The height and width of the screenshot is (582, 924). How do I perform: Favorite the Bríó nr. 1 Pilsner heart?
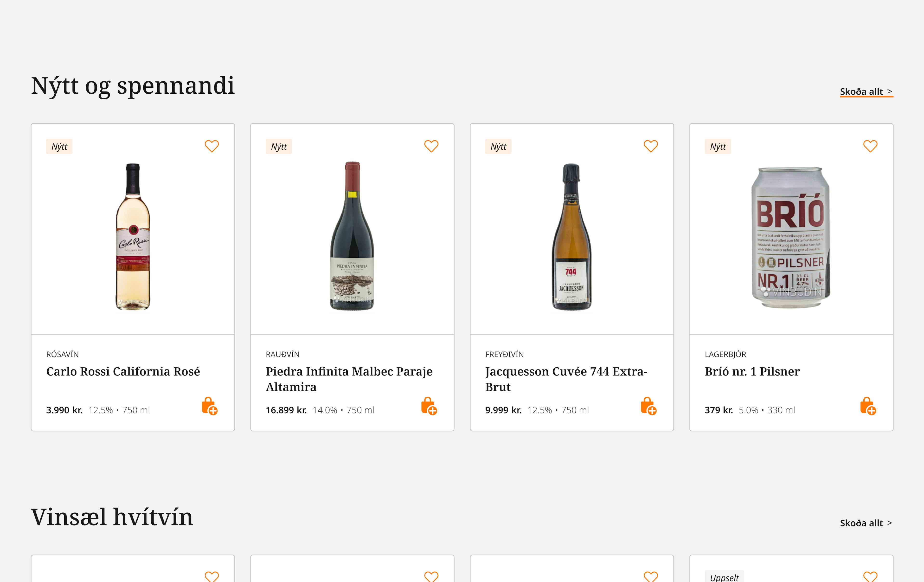click(870, 146)
